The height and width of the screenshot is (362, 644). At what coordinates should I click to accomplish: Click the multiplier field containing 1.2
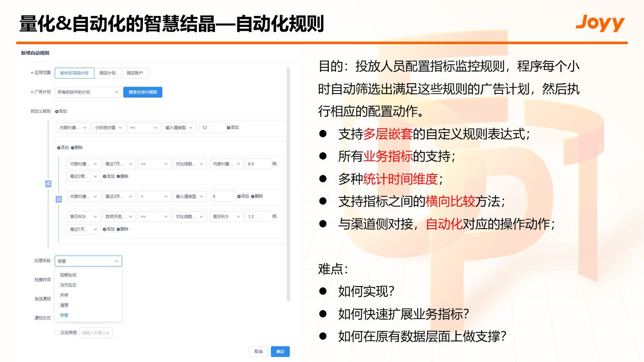coord(258,217)
